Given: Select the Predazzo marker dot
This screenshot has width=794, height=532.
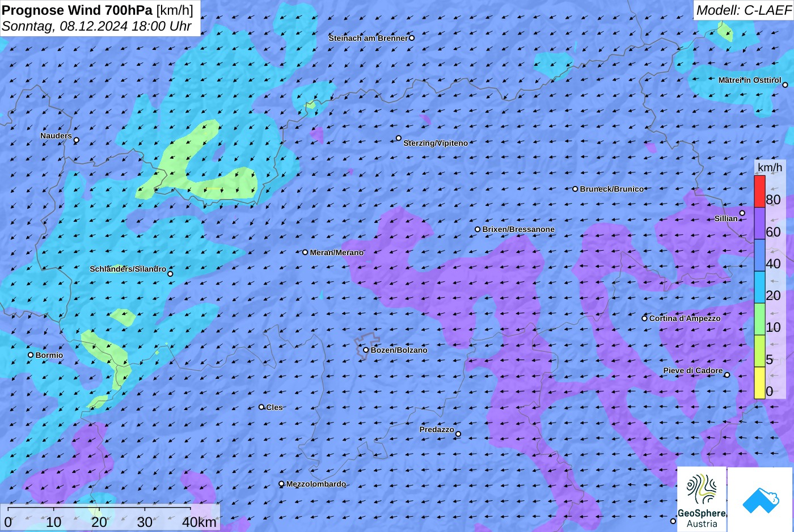Looking at the screenshot, I should tap(458, 434).
